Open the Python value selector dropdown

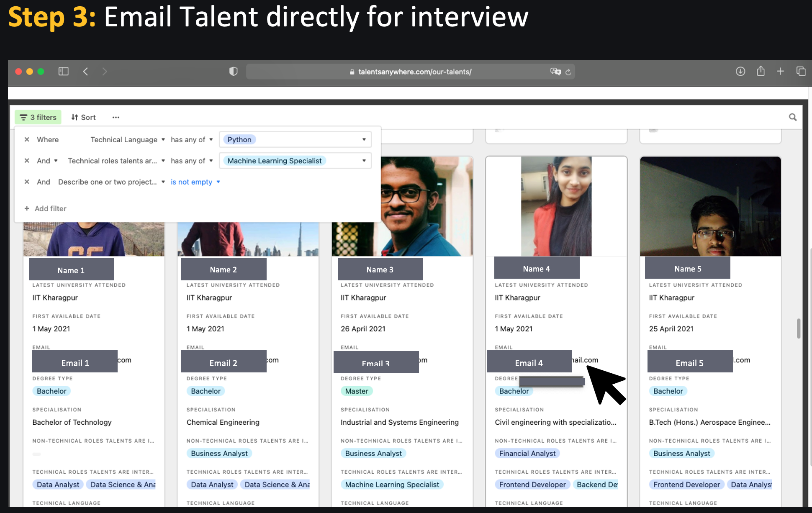[363, 139]
